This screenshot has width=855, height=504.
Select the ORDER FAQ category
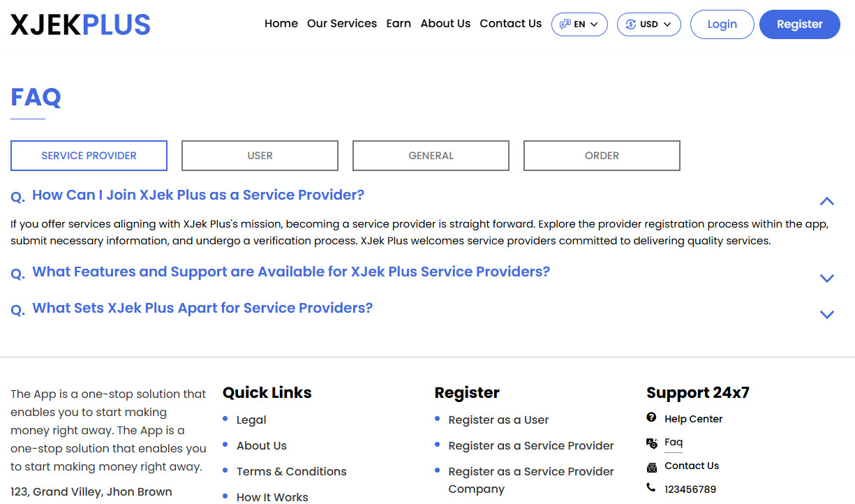pos(601,155)
